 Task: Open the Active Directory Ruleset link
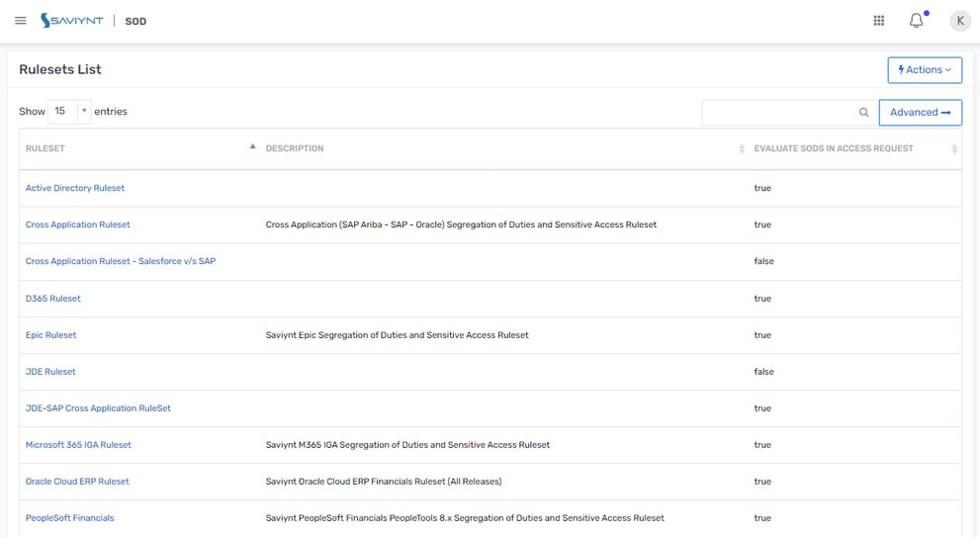75,188
